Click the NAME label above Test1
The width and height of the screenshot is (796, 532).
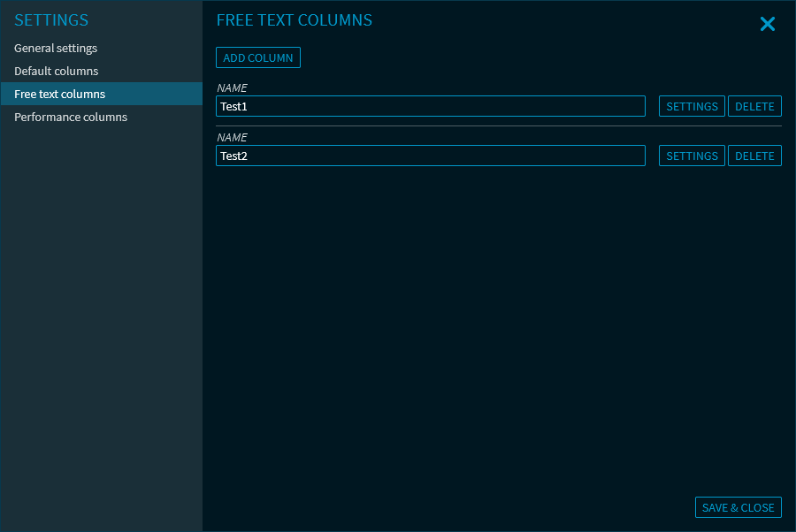[232, 88]
